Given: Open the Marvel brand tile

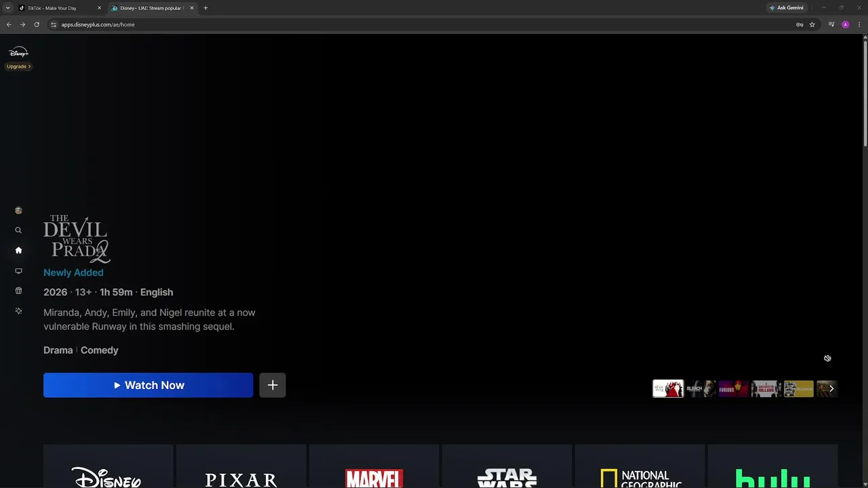Looking at the screenshot, I should [374, 466].
